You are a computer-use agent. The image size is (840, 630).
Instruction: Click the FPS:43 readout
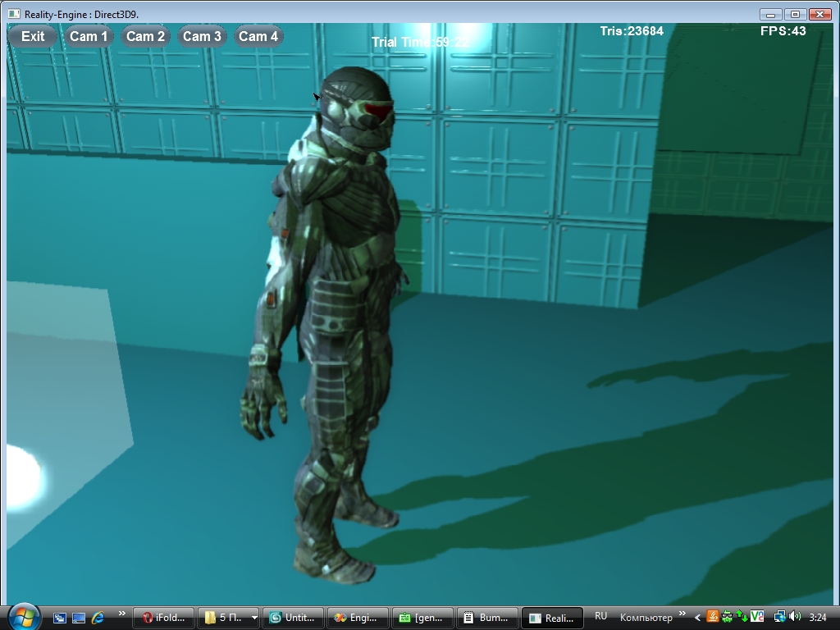[x=783, y=31]
